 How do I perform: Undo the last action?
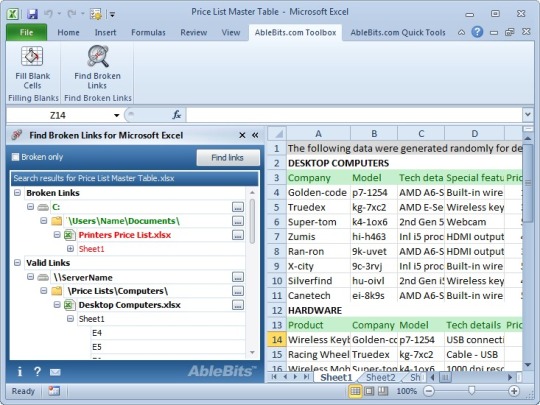[x=48, y=14]
